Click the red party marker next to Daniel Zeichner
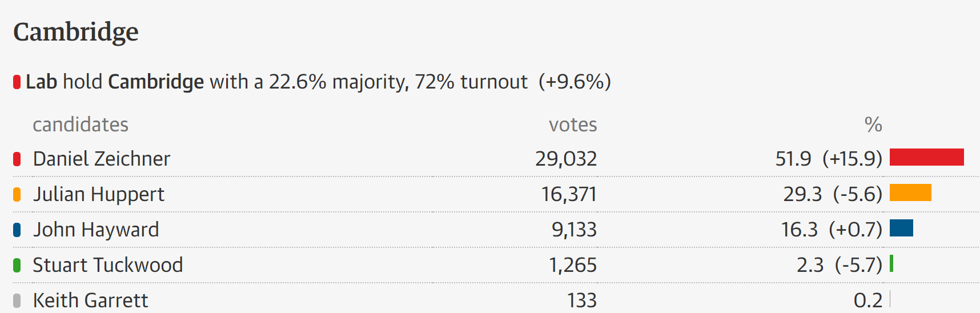The width and height of the screenshot is (980, 313). point(17,159)
